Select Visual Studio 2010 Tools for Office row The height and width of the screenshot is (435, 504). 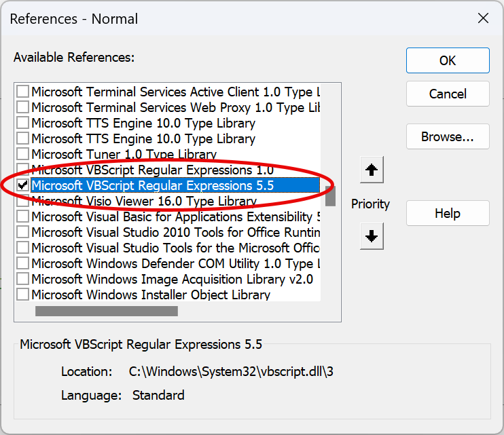pos(175,232)
